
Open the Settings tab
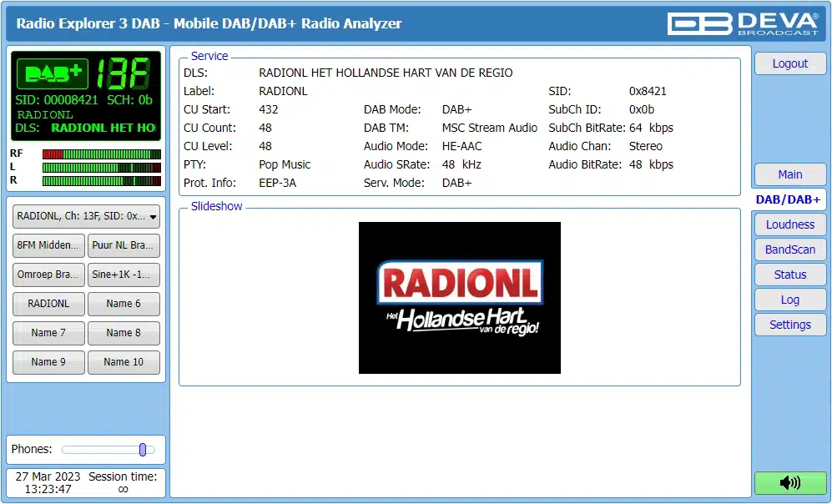789,325
